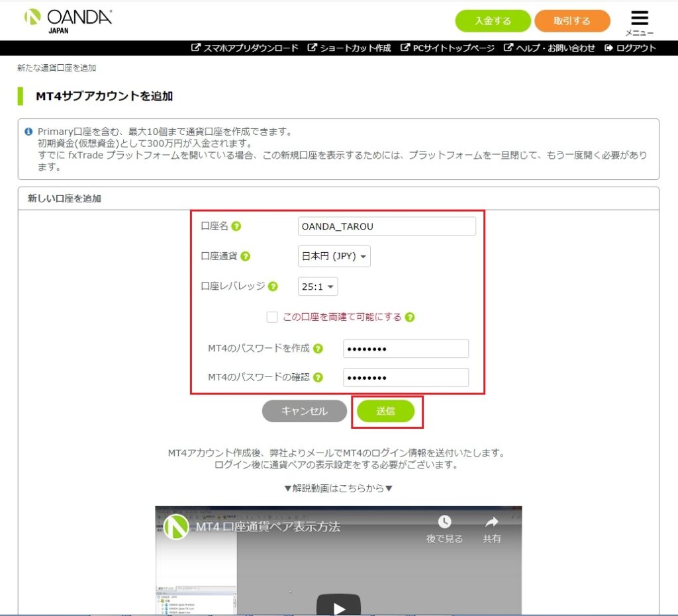Click the キャンセル button
Screen dimensions: 678x616
pyautogui.click(x=305, y=411)
